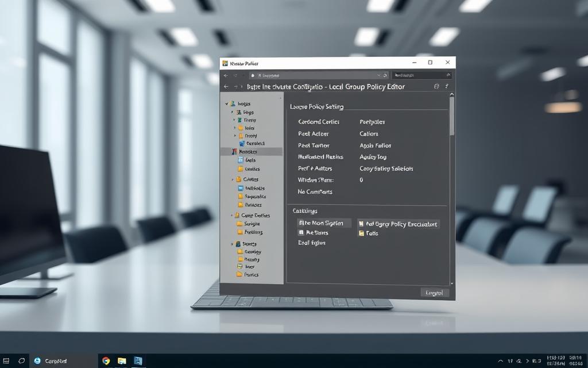Click the app icon in the title bar
This screenshot has width=588, height=368.
tap(225, 63)
